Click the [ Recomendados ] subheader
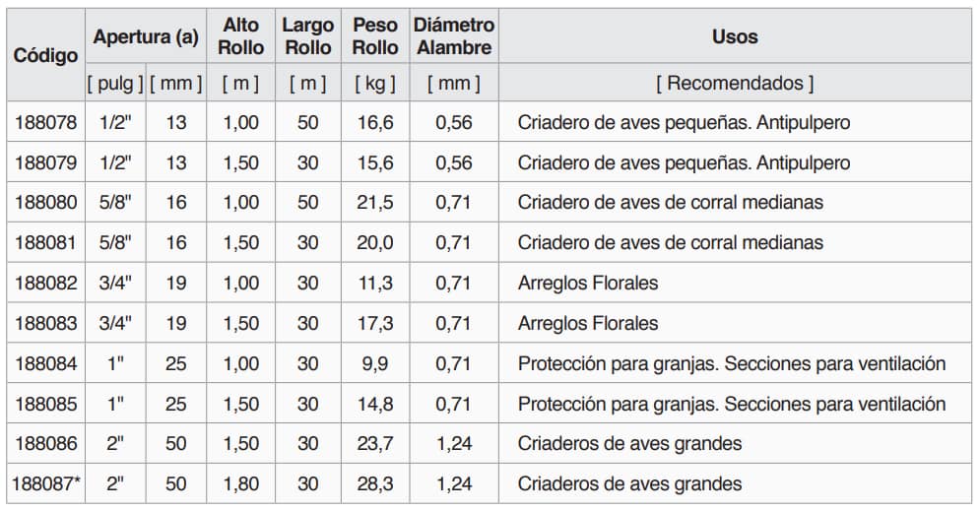The width and height of the screenshot is (980, 511). point(735,84)
